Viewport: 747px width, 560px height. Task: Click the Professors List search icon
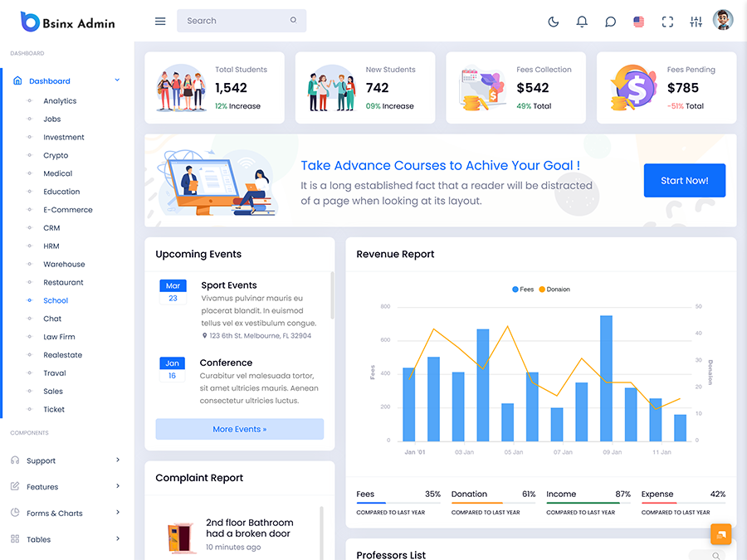(715, 556)
